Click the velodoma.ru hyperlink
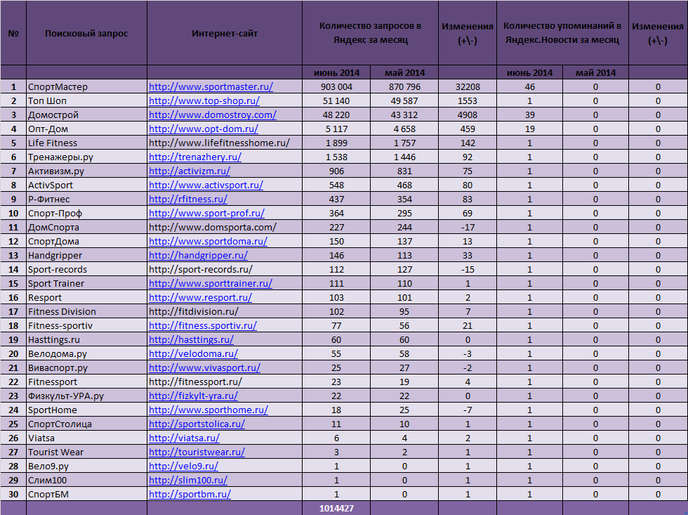 [193, 354]
